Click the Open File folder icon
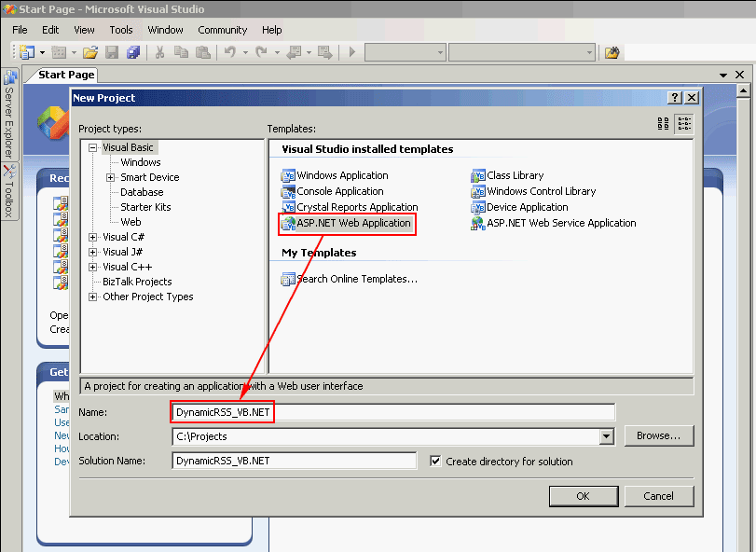 point(90,52)
